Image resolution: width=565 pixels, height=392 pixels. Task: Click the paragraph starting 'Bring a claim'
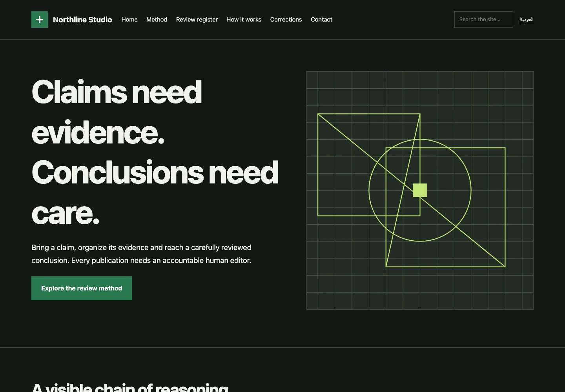coord(141,254)
